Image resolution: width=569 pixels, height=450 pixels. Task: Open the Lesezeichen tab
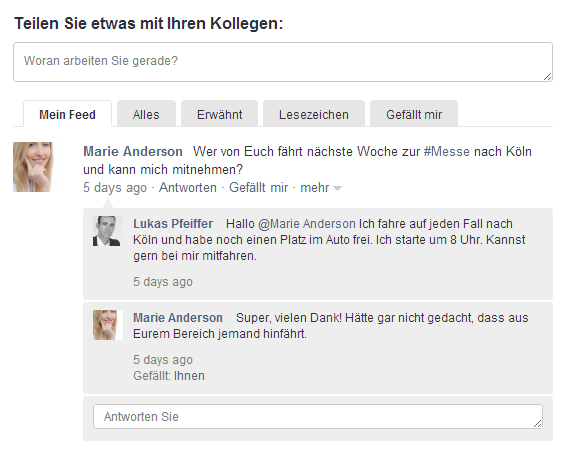coord(314,114)
